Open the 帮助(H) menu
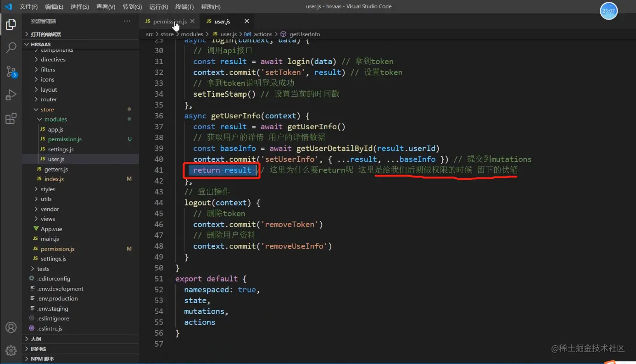Screen dimensions: 636x364 pos(211,7)
